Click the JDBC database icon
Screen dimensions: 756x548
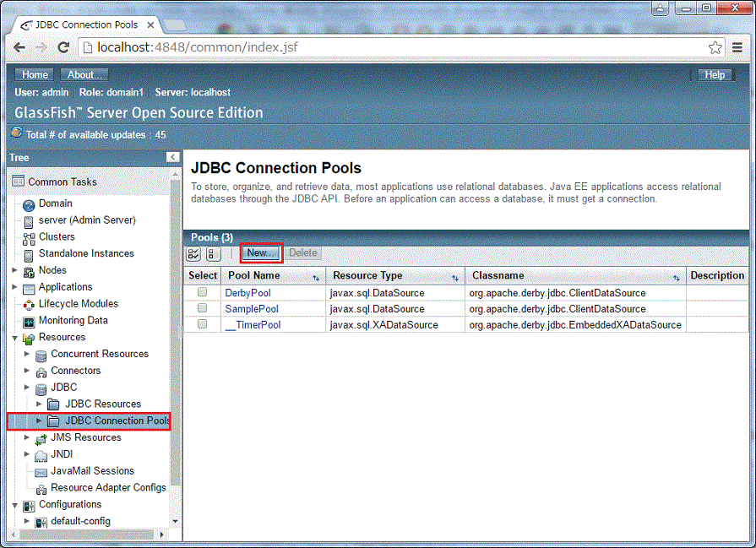point(41,388)
